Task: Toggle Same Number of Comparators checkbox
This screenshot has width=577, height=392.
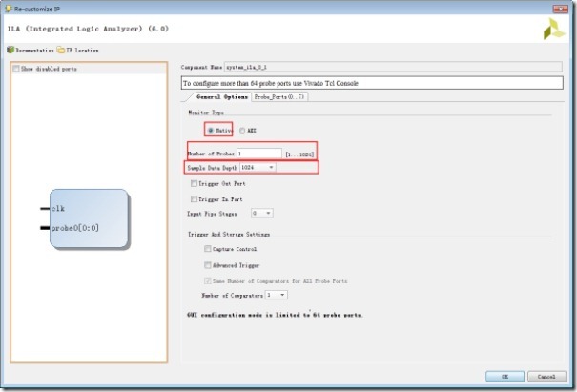Action: (208, 280)
